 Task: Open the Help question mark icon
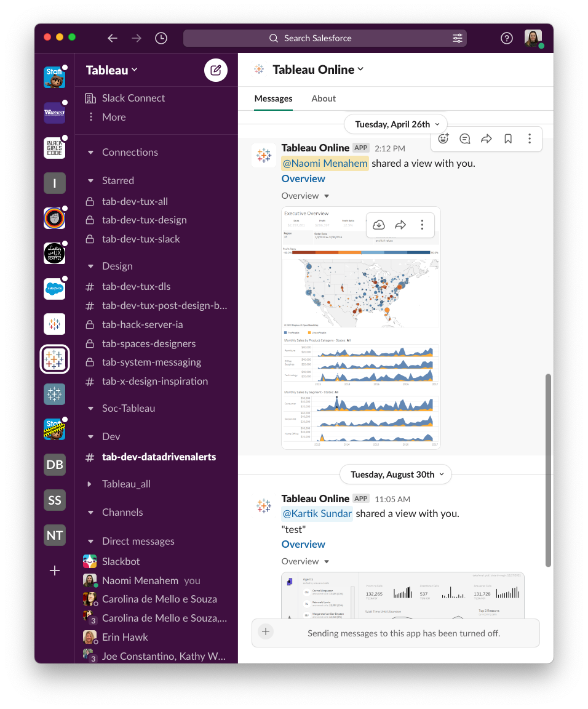tap(507, 38)
